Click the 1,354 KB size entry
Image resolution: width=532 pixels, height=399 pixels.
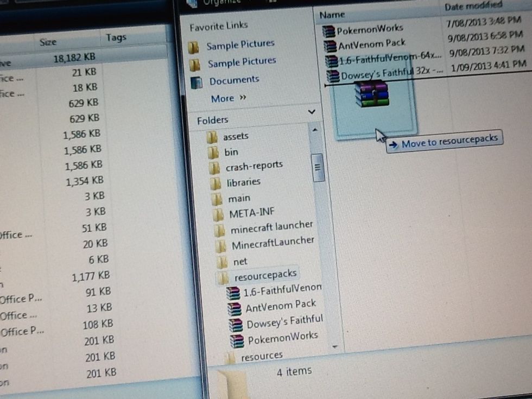click(85, 181)
